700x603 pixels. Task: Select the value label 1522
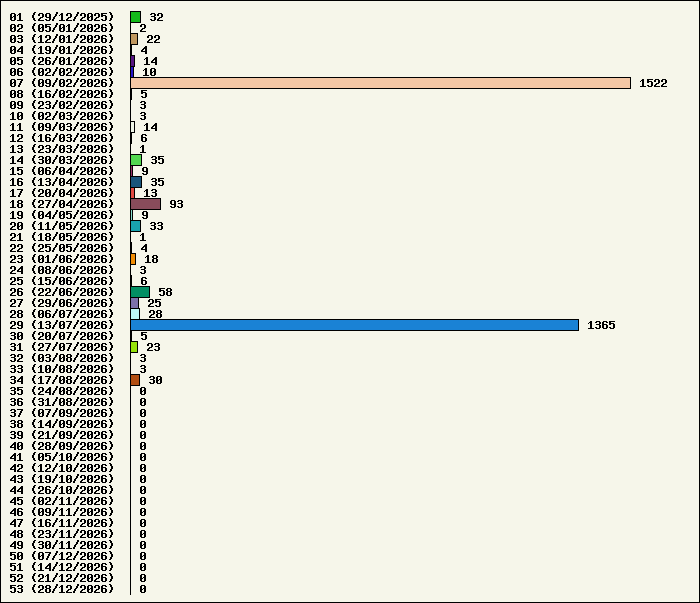pos(653,83)
